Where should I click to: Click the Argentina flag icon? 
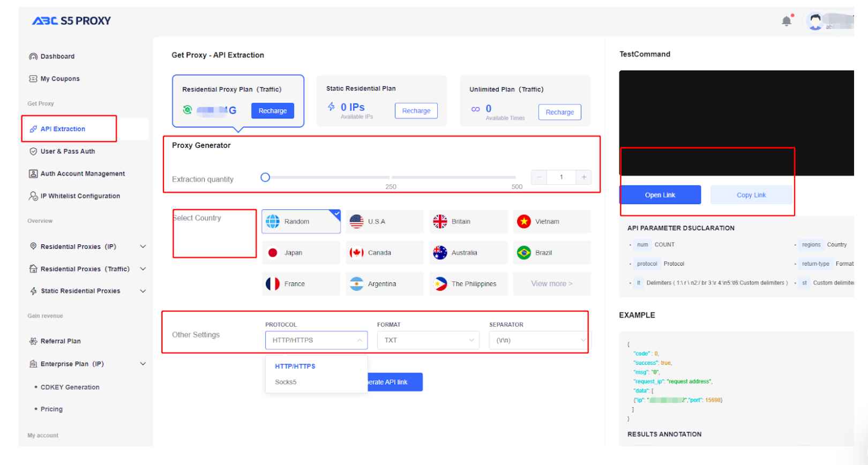click(x=356, y=284)
